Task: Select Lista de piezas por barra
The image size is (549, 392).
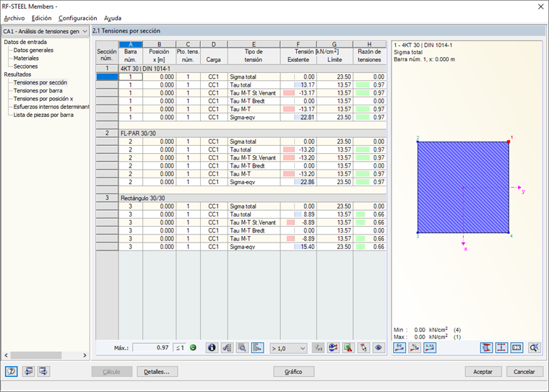Action: 43,115
